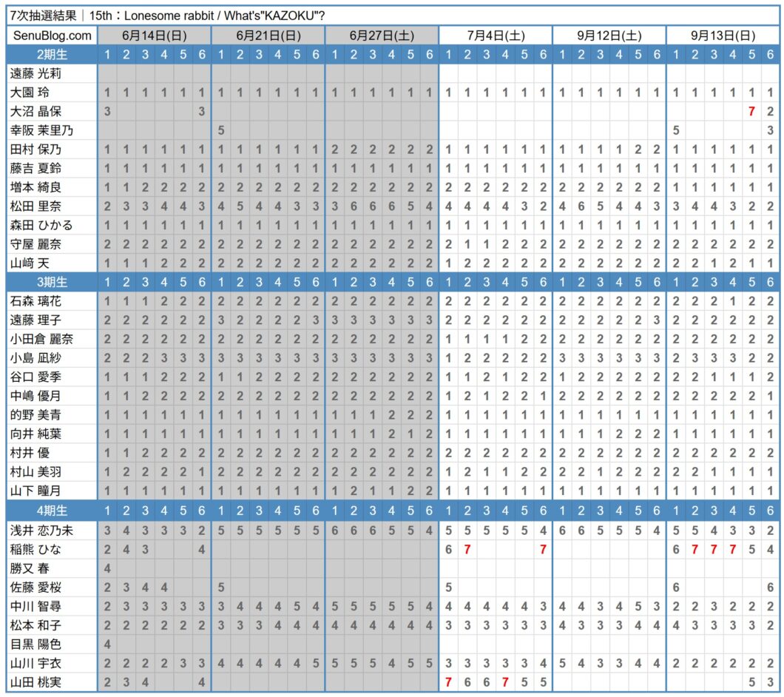
Task: Select the 松田 里奈 name cell
Action: pos(52,206)
